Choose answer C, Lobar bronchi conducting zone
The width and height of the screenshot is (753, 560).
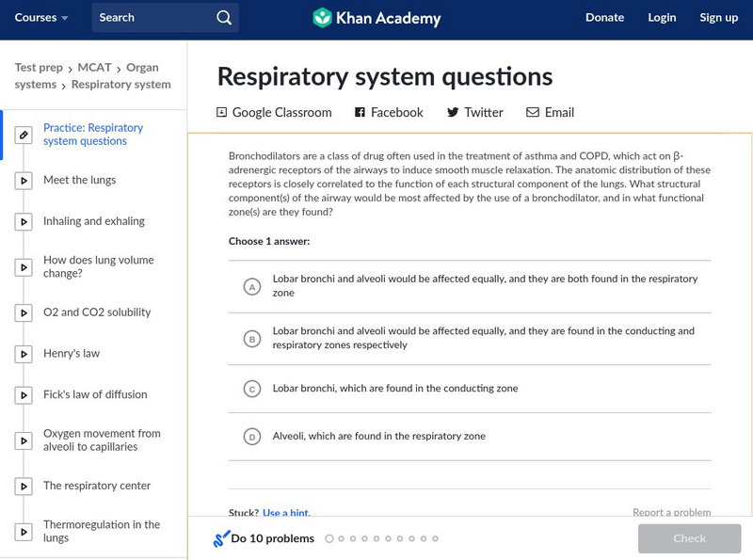click(x=251, y=389)
